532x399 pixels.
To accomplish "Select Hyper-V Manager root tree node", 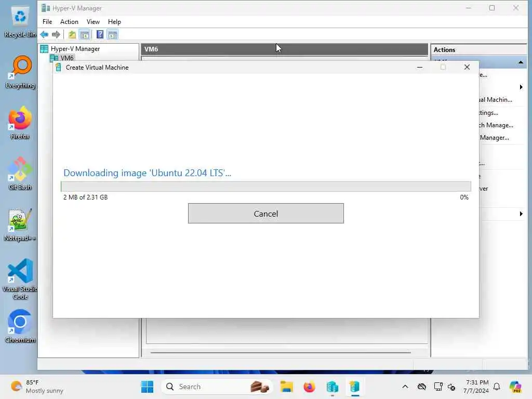I will 75,49.
